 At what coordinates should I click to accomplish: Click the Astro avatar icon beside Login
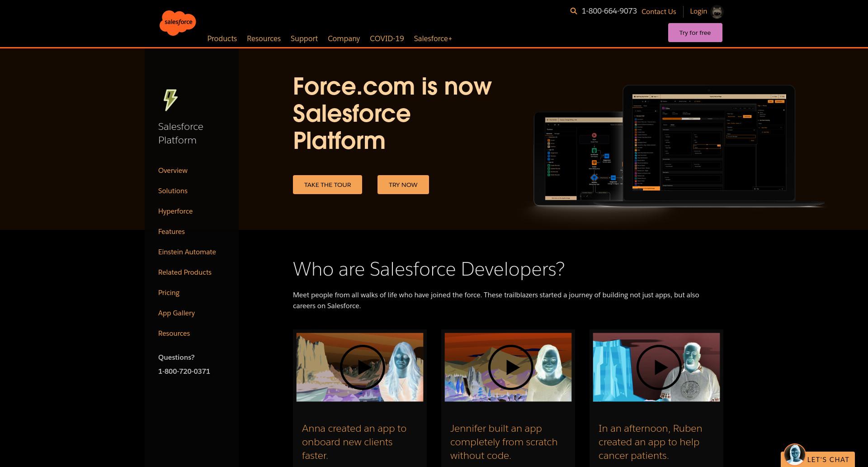coord(717,12)
